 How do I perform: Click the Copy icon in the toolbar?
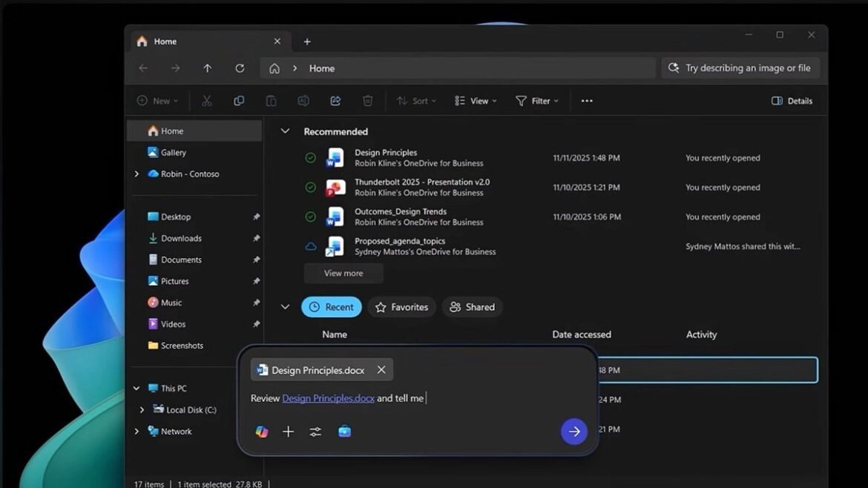[x=239, y=100]
